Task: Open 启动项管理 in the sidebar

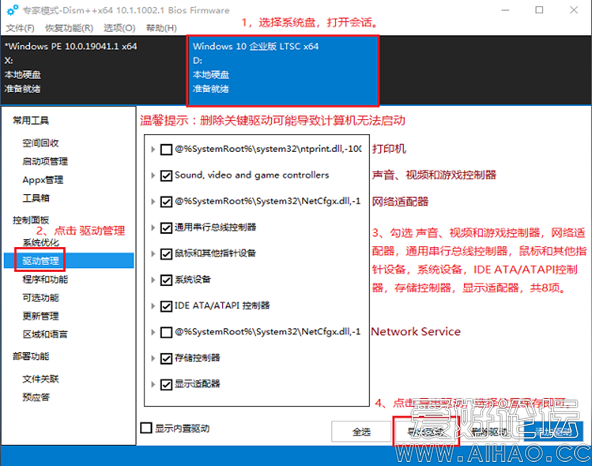Action: pos(45,162)
